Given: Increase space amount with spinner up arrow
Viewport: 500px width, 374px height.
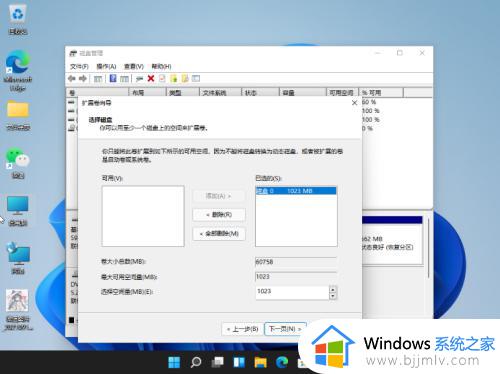Looking at the screenshot, I should coord(333,289).
